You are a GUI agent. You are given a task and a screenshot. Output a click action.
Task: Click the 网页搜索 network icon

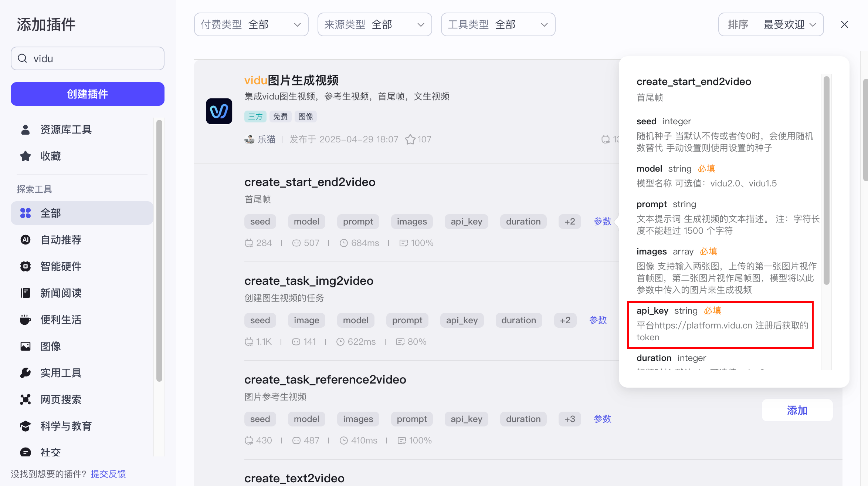[x=26, y=399]
